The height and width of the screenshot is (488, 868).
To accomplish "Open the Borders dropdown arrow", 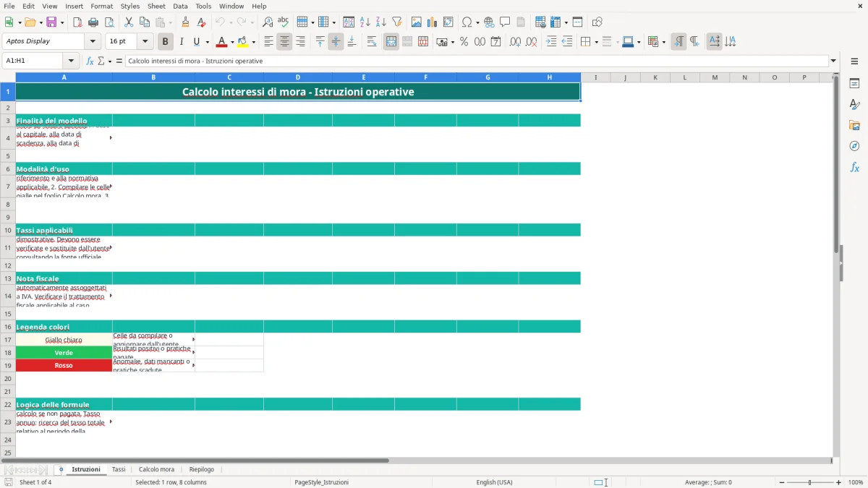I will 595,42.
